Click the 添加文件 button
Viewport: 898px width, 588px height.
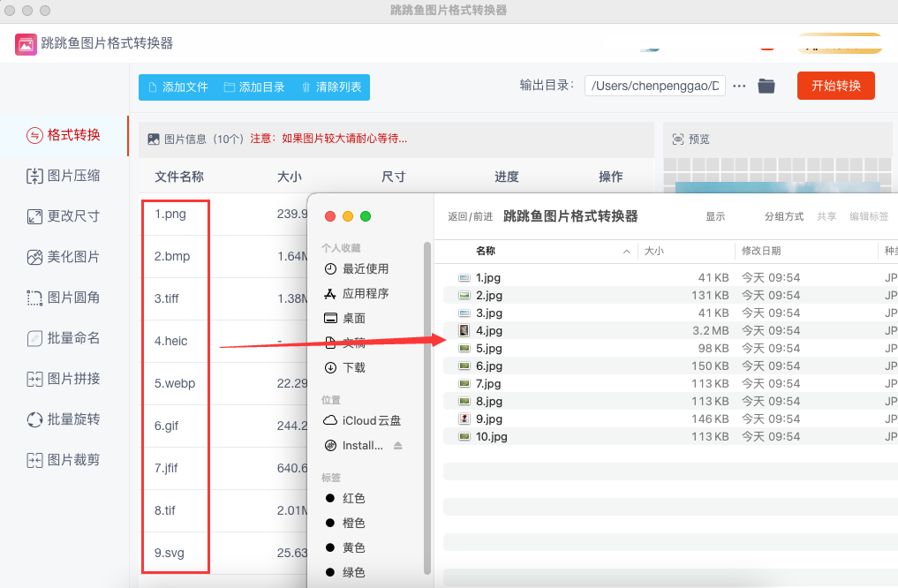[178, 87]
